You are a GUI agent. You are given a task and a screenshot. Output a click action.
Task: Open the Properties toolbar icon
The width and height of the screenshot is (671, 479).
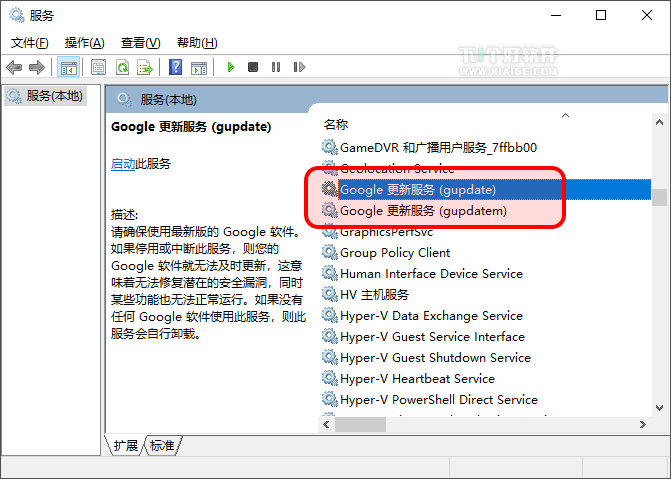98,67
